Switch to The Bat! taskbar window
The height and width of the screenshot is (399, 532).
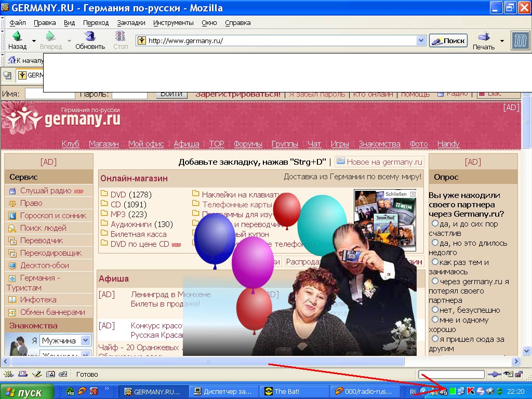tap(294, 392)
